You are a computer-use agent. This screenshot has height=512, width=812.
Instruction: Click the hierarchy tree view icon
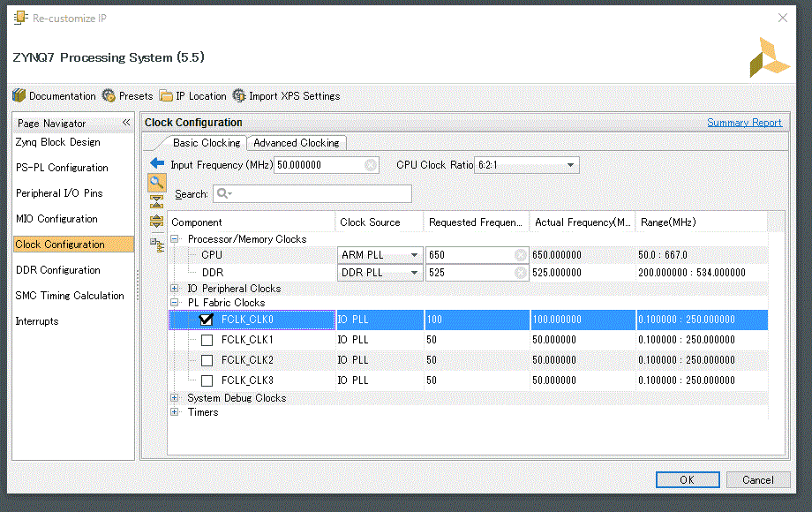tap(157, 245)
